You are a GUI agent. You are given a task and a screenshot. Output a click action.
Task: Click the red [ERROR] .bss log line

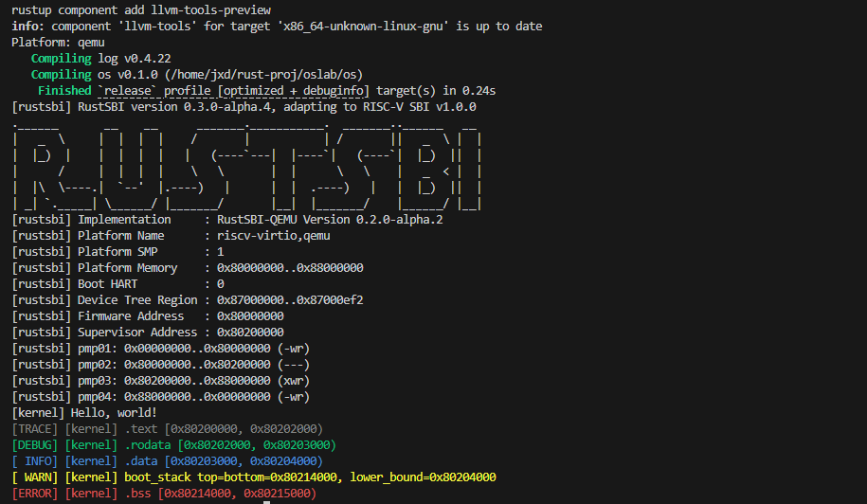click(x=164, y=493)
